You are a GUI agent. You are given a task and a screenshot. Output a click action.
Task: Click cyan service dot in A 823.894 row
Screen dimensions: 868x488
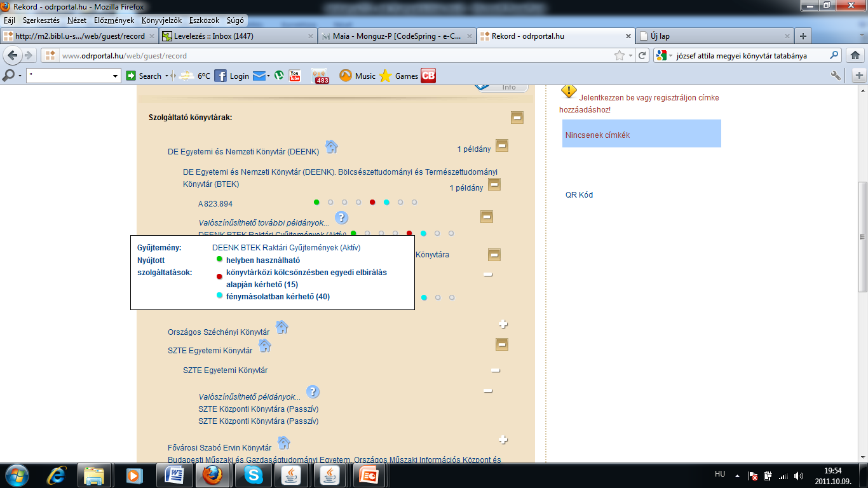[386, 202]
